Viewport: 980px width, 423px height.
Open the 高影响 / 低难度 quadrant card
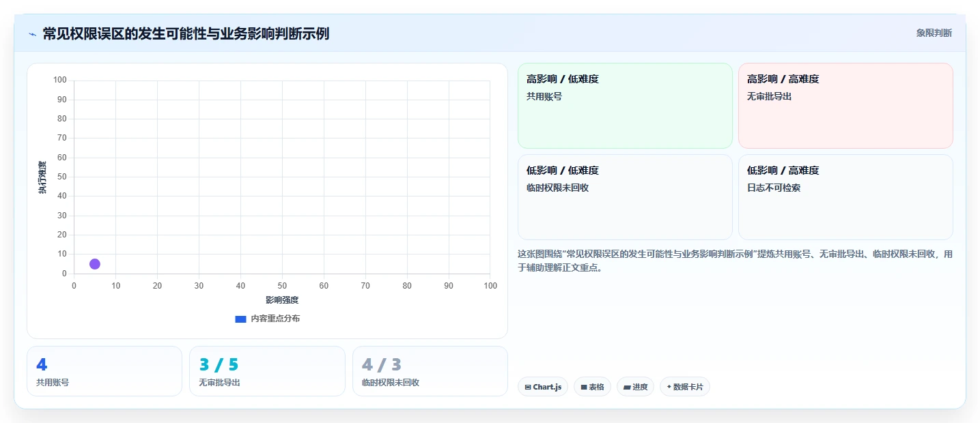point(625,106)
